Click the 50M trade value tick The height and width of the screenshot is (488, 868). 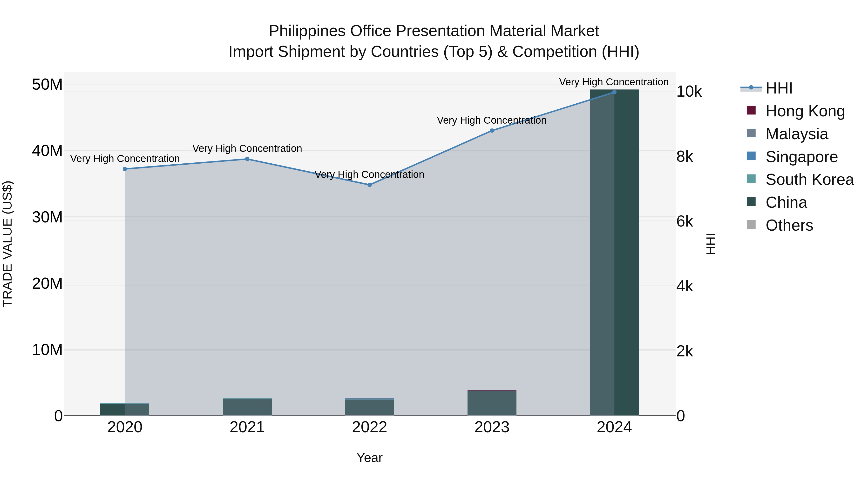pos(47,84)
